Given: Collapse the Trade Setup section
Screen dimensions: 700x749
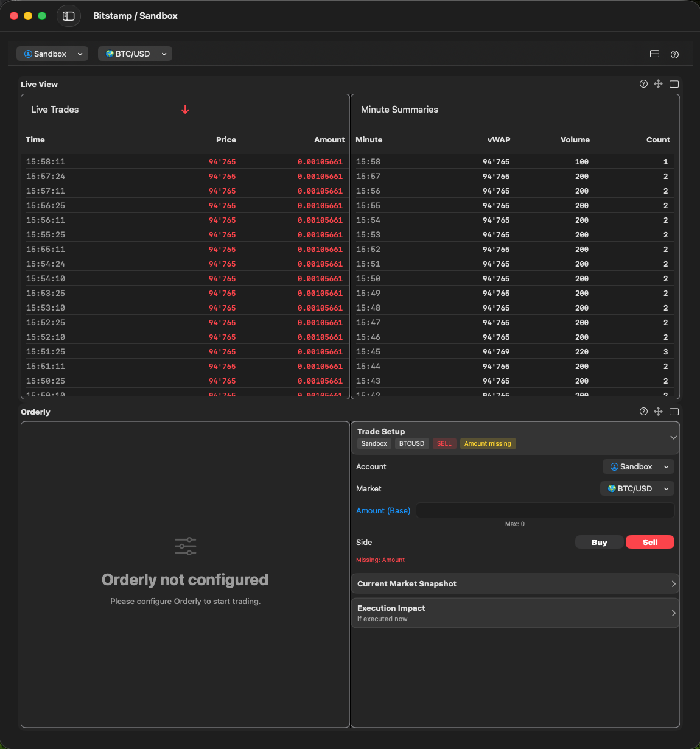Looking at the screenshot, I should tap(673, 437).
